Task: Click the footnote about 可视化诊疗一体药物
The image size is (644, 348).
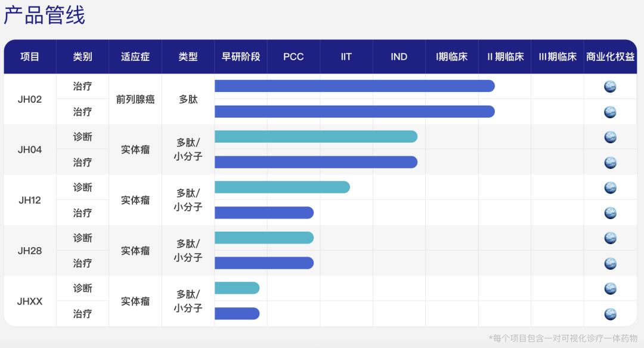Action: (x=563, y=338)
